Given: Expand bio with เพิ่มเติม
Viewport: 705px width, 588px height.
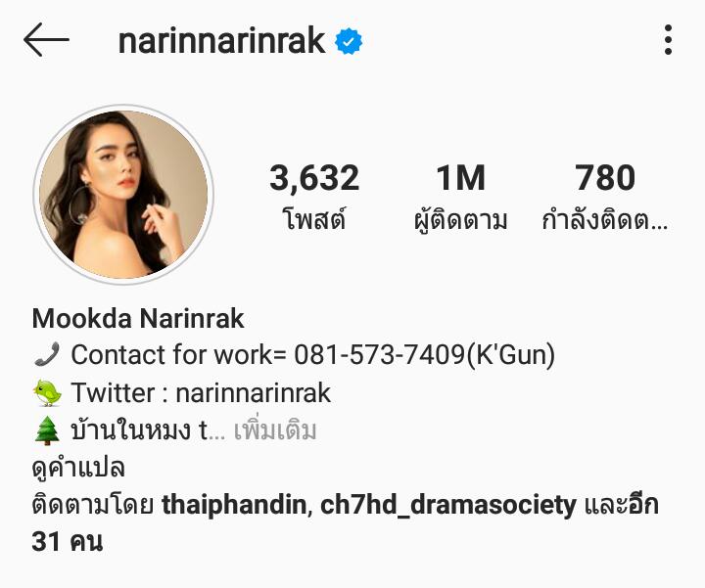Looking at the screenshot, I should [275, 430].
